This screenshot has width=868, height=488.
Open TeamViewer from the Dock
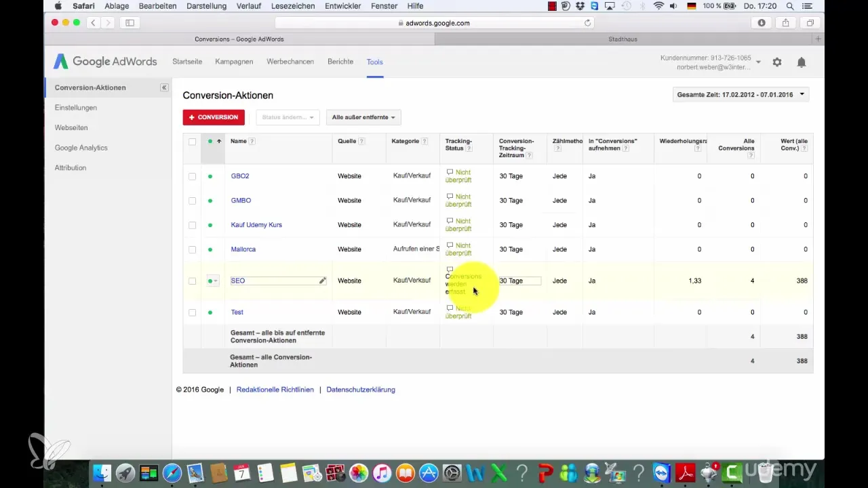[661, 472]
